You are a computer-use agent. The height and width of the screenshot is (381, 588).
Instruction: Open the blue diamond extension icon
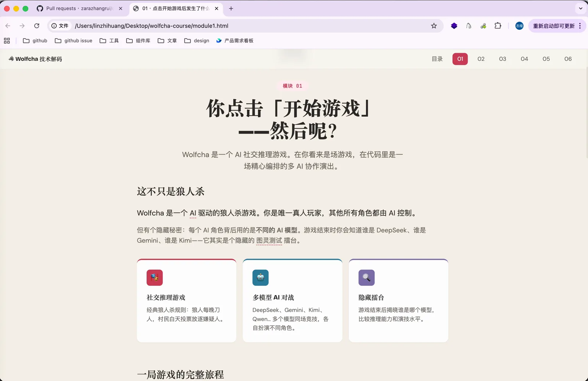(454, 26)
